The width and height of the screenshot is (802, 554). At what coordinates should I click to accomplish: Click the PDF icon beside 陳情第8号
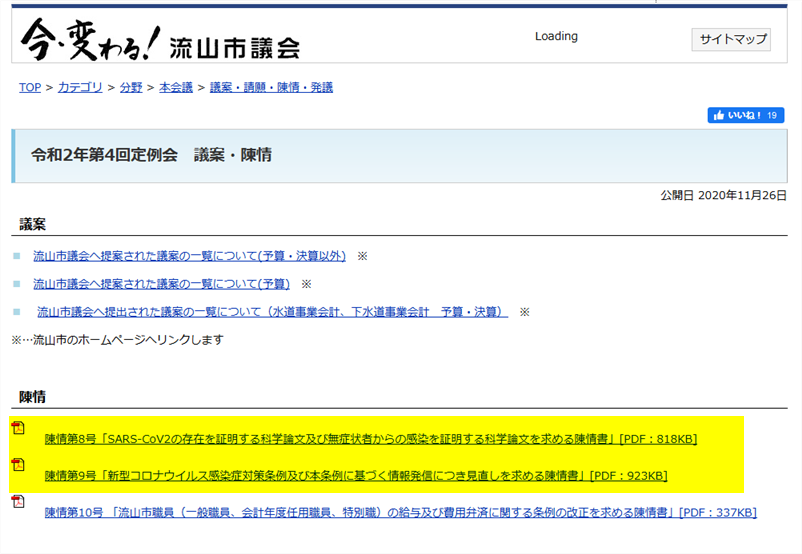pyautogui.click(x=18, y=429)
